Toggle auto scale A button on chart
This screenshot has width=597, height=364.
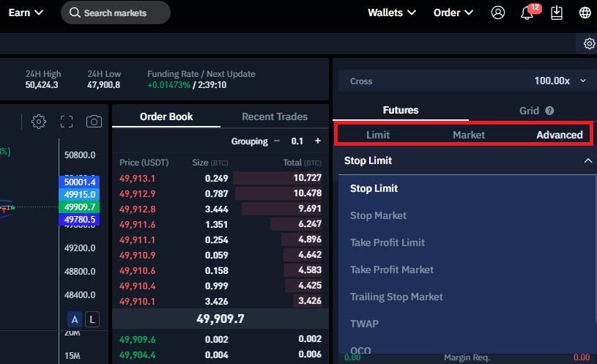point(75,319)
